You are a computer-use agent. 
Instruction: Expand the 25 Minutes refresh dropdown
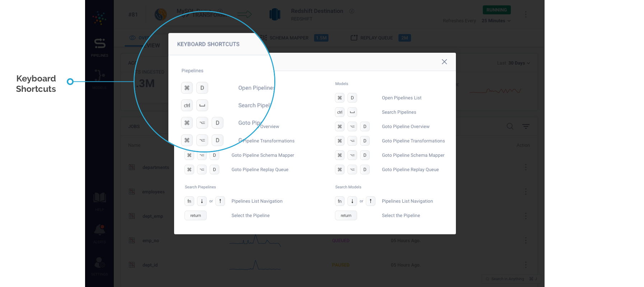click(496, 21)
